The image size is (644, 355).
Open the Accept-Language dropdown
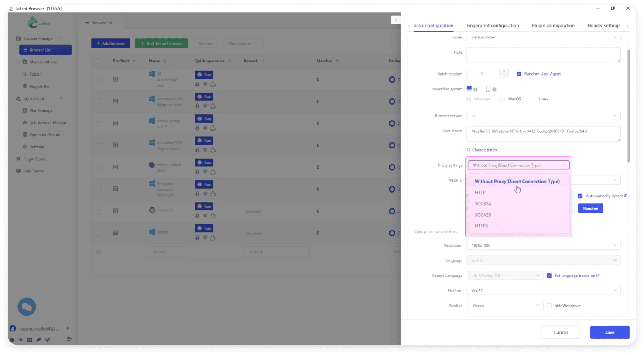(505, 276)
